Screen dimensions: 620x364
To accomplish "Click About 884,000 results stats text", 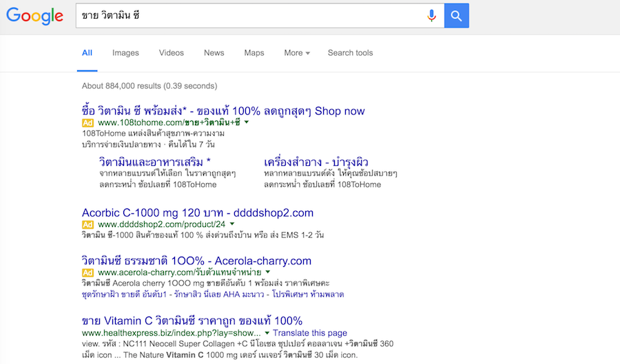I will tap(149, 86).
